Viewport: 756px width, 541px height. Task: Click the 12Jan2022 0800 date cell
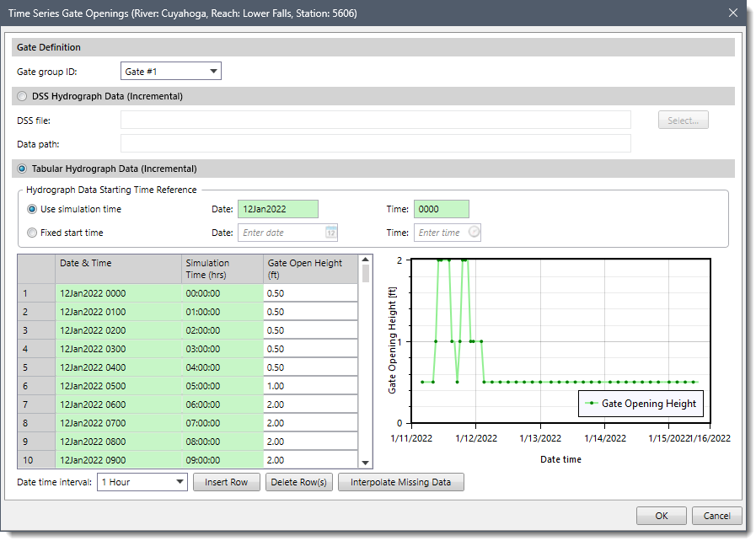point(119,442)
